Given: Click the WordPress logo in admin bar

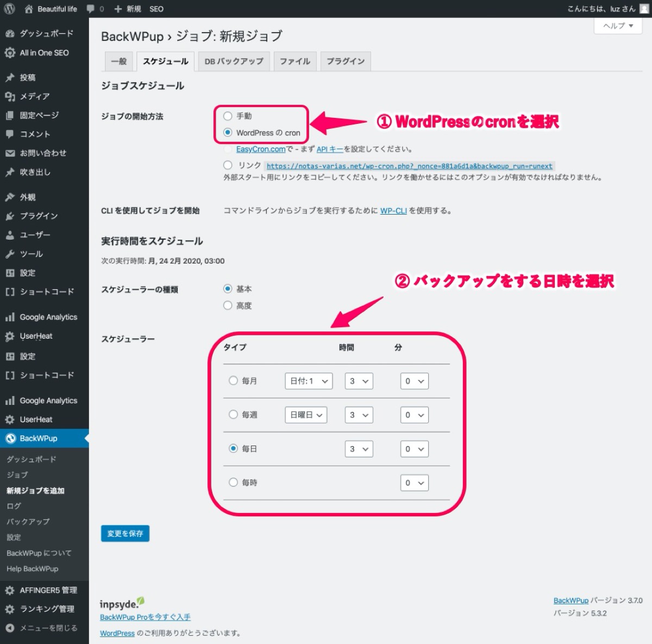Looking at the screenshot, I should pos(9,9).
